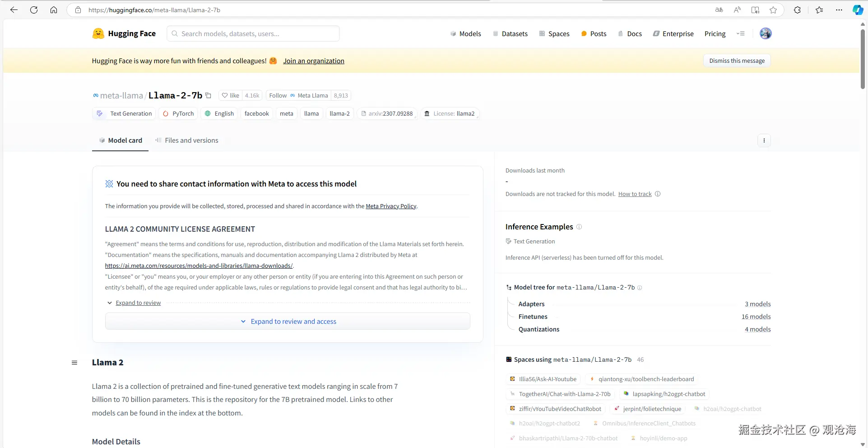Like the Llama-2-7b model
Screen dimensions: 868x448
[231, 95]
